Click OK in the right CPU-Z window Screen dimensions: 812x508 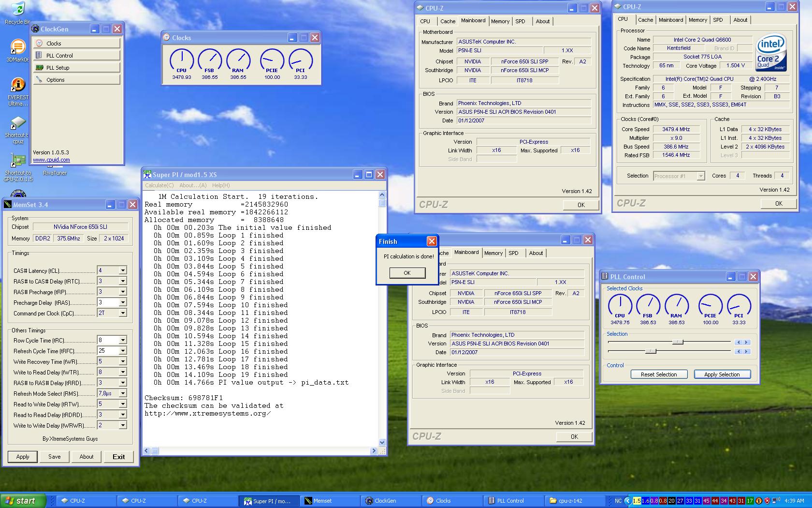[779, 204]
